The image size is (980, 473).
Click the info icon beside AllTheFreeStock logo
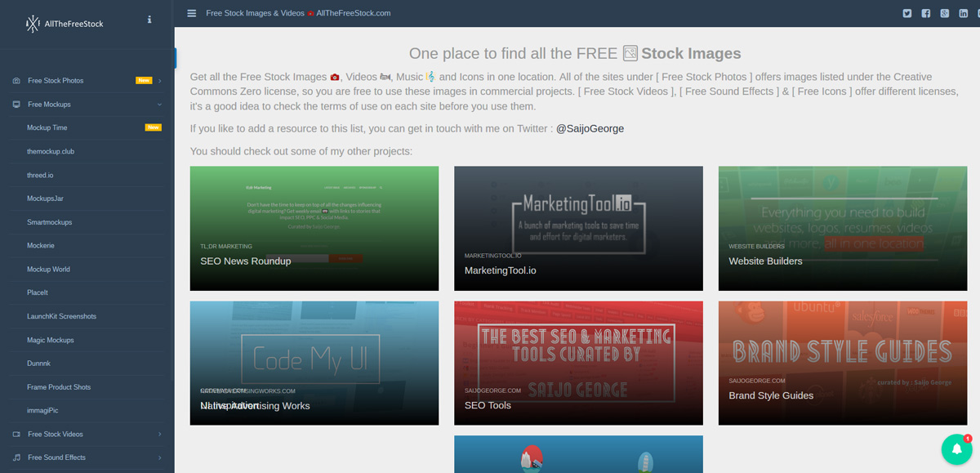pos(149,20)
